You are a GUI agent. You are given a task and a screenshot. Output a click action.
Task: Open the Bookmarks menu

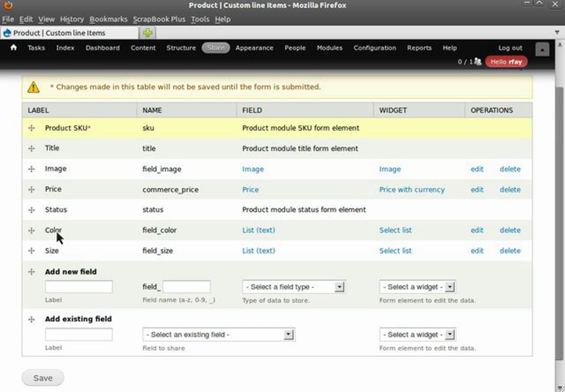coord(108,19)
